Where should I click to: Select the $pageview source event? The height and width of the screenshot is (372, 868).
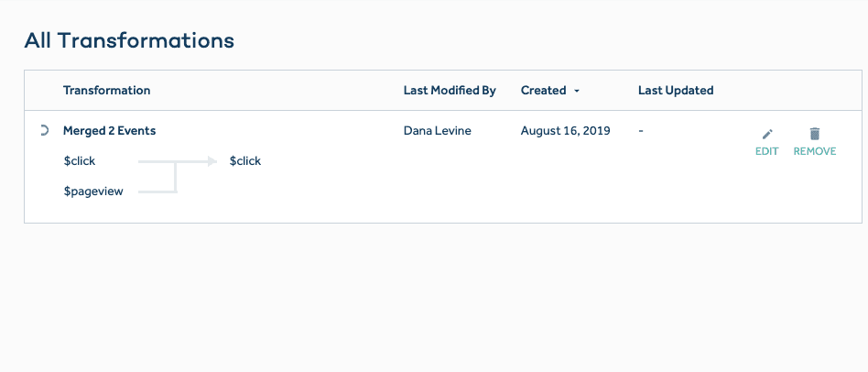(x=92, y=191)
